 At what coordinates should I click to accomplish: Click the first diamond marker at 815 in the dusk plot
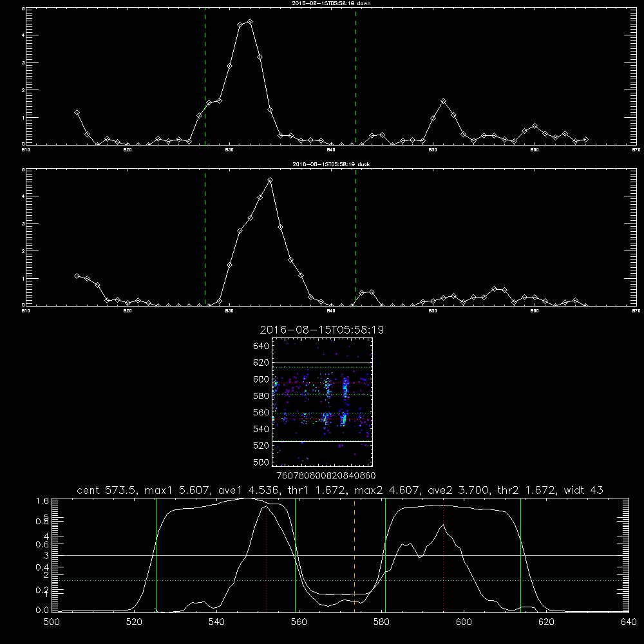point(77,276)
